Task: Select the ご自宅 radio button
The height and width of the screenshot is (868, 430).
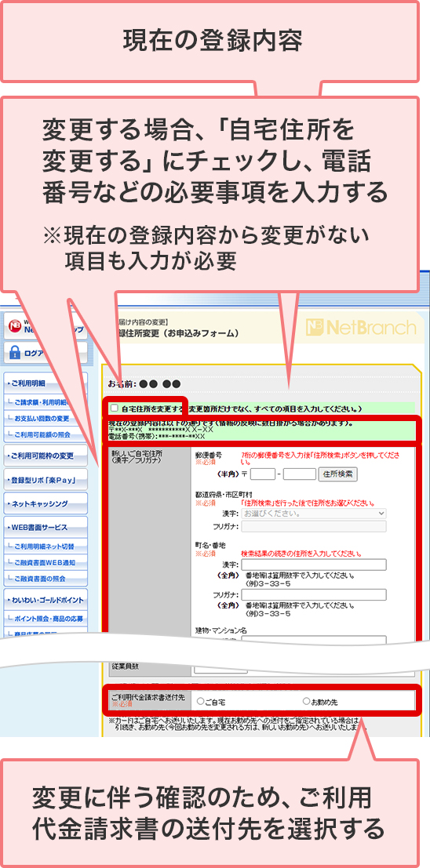Action: pyautogui.click(x=201, y=701)
